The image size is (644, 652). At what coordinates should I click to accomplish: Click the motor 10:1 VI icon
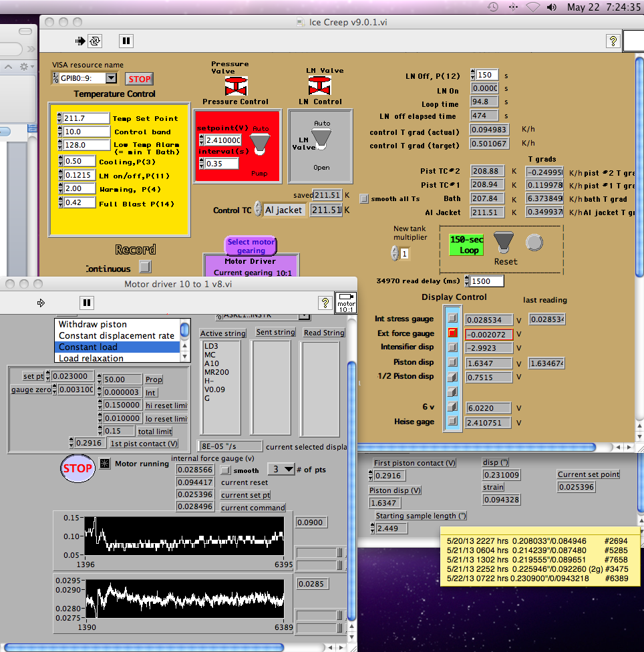coord(346,302)
